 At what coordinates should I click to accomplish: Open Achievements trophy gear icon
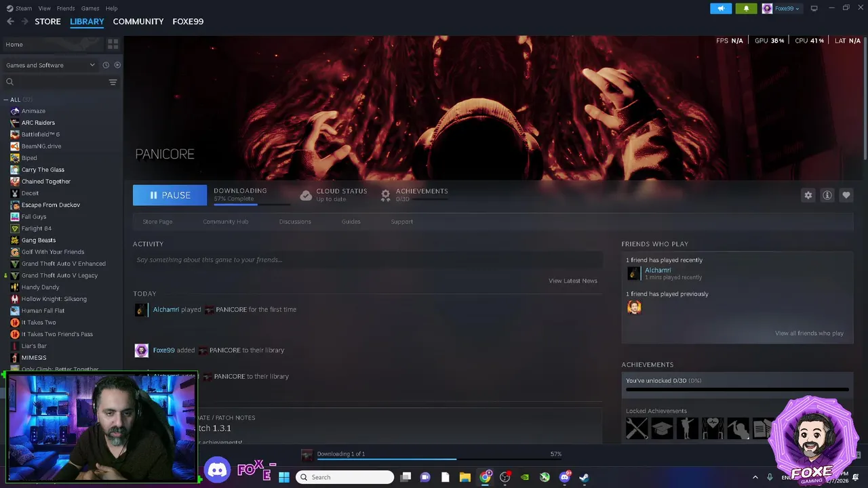coord(385,195)
